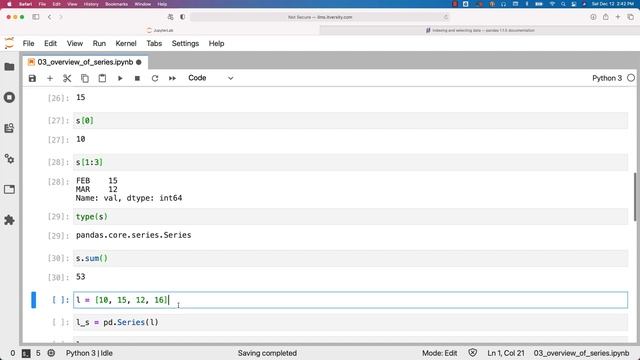Click the notebook trust shield icon

pos(473,353)
